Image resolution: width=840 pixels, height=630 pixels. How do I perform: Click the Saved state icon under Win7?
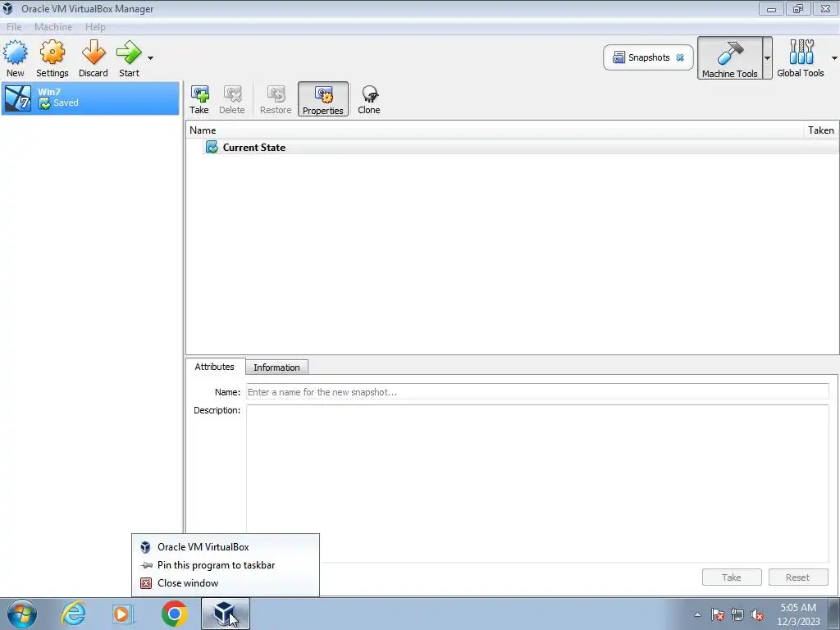(44, 103)
